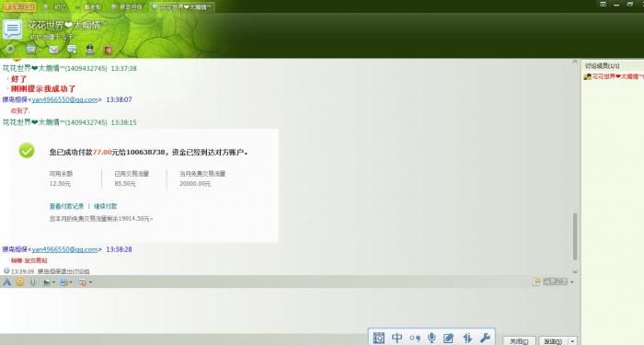This screenshot has width=644, height=345.
Task: Open the mail envelope icon in header toolbar
Action: pos(53,50)
